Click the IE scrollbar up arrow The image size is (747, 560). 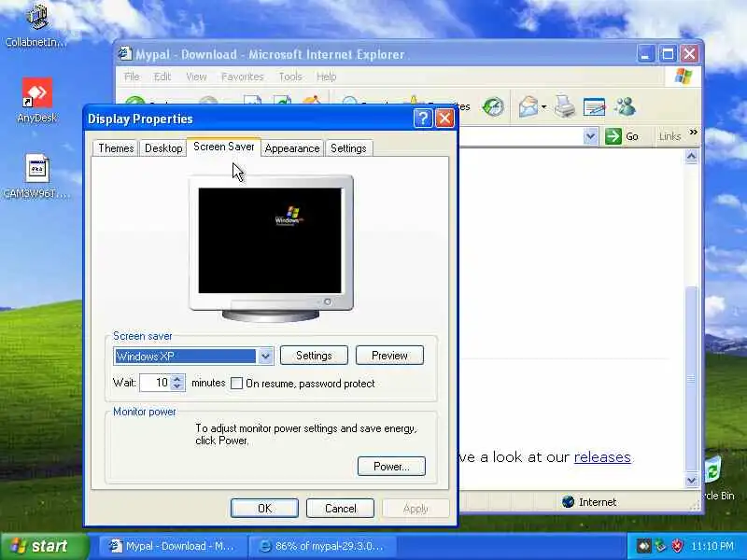click(692, 156)
